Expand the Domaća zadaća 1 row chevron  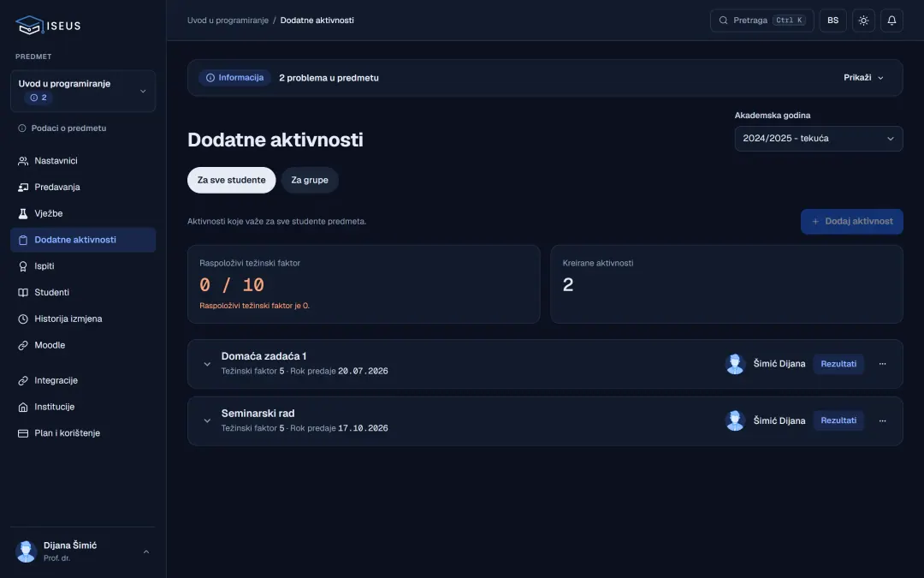click(x=207, y=364)
